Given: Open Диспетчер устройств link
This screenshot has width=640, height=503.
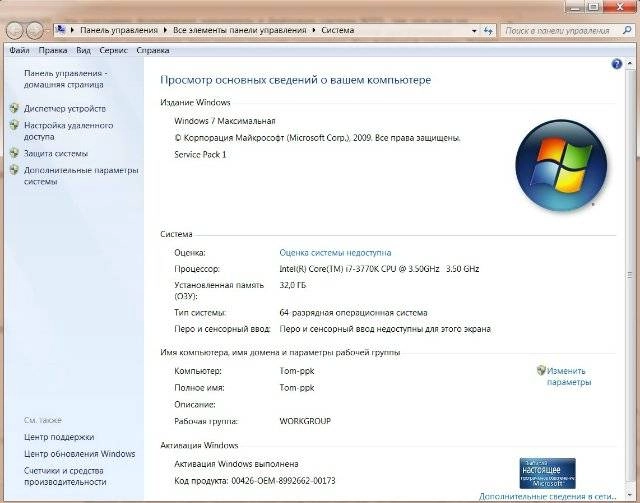Looking at the screenshot, I should (x=65, y=109).
